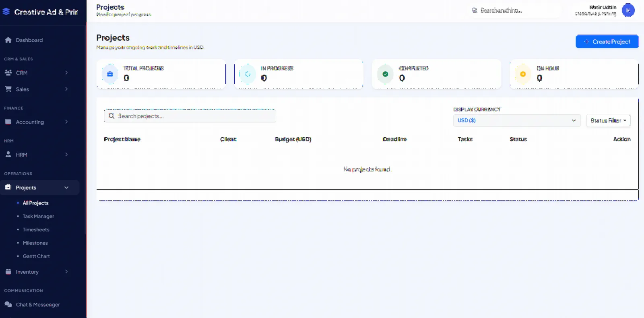Click the In Progress spinner icon
Viewport: 644px width, 318px height.
pyautogui.click(x=248, y=74)
